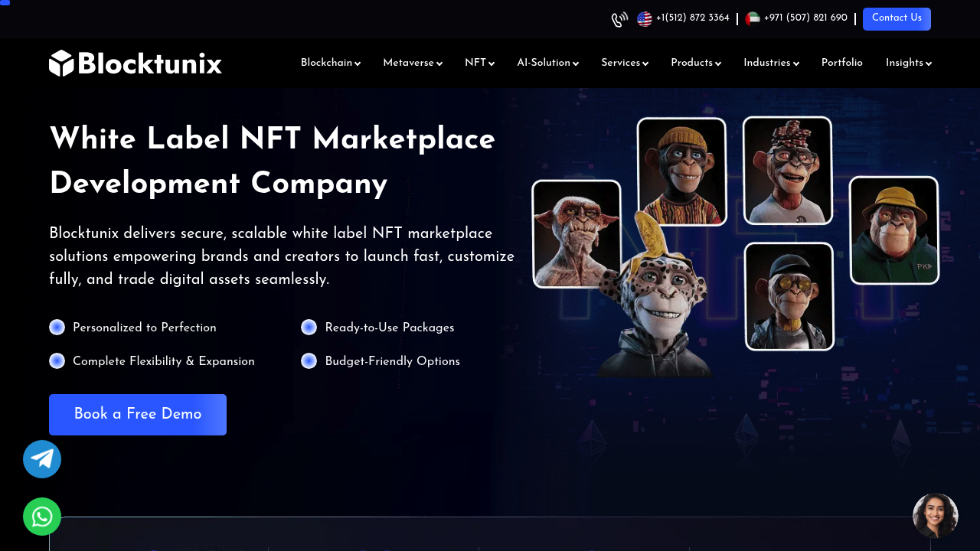The image size is (980, 551).
Task: Click the Book a Free Demo button
Action: pyautogui.click(x=138, y=415)
